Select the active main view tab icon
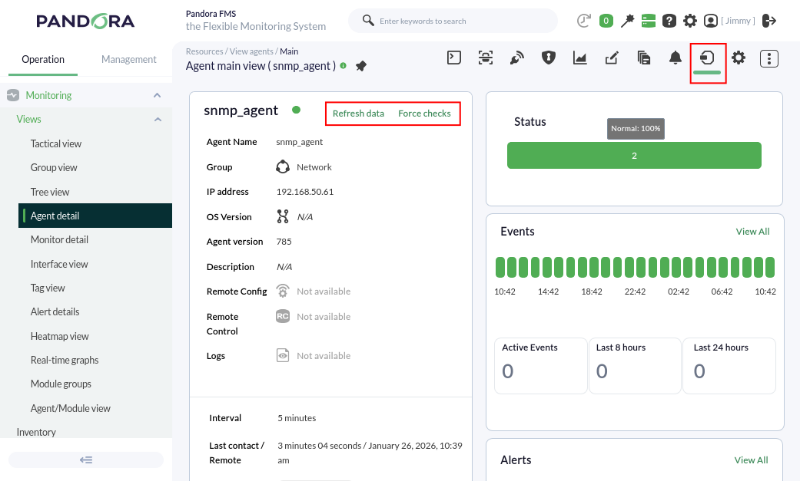The image size is (800, 481). pos(707,58)
